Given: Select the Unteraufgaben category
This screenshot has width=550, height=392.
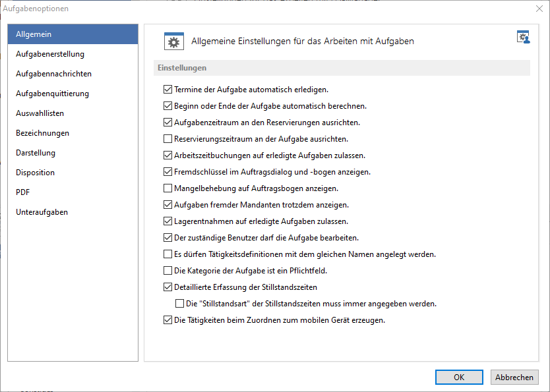Looking at the screenshot, I should (x=73, y=212).
